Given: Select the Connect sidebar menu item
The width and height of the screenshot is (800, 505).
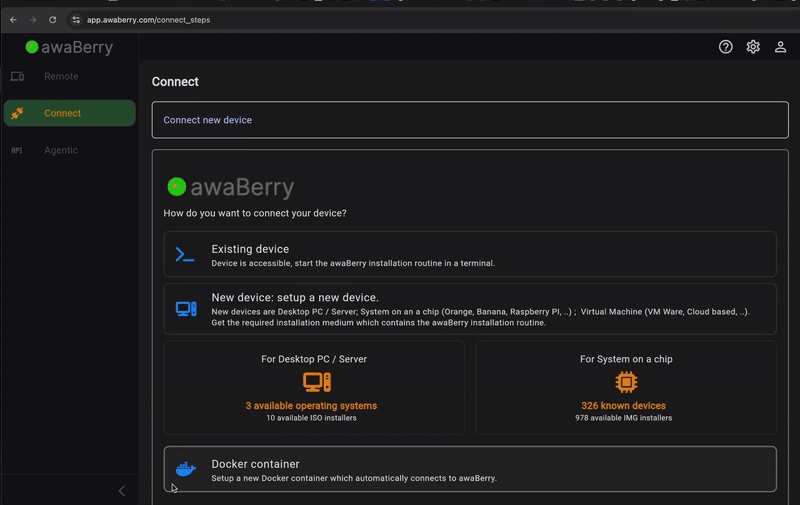Looking at the screenshot, I should (x=69, y=113).
